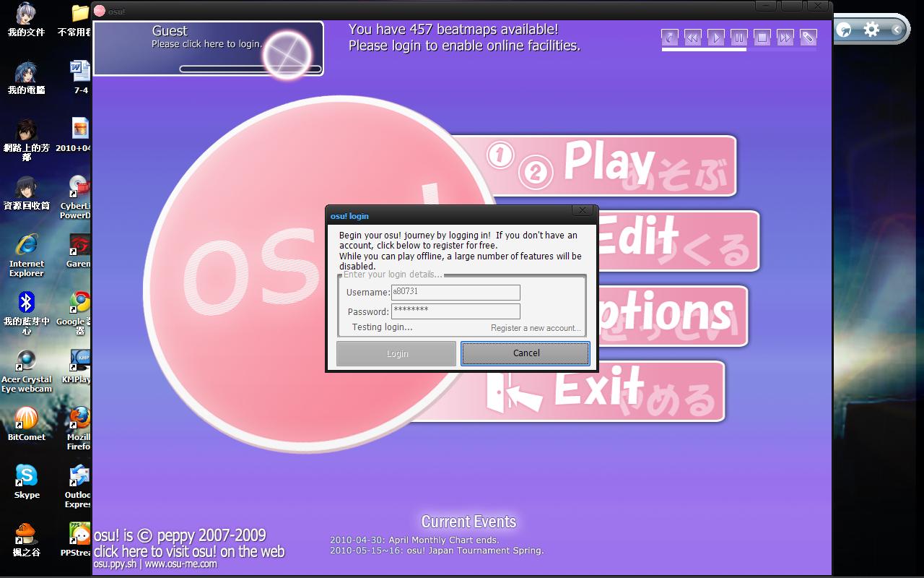Click the guest avatar circle

pos(287,54)
